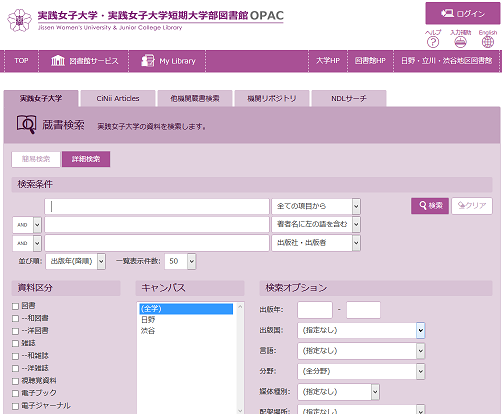Check the --洋図書 checkbox
The image size is (502, 416).
coord(15,331)
